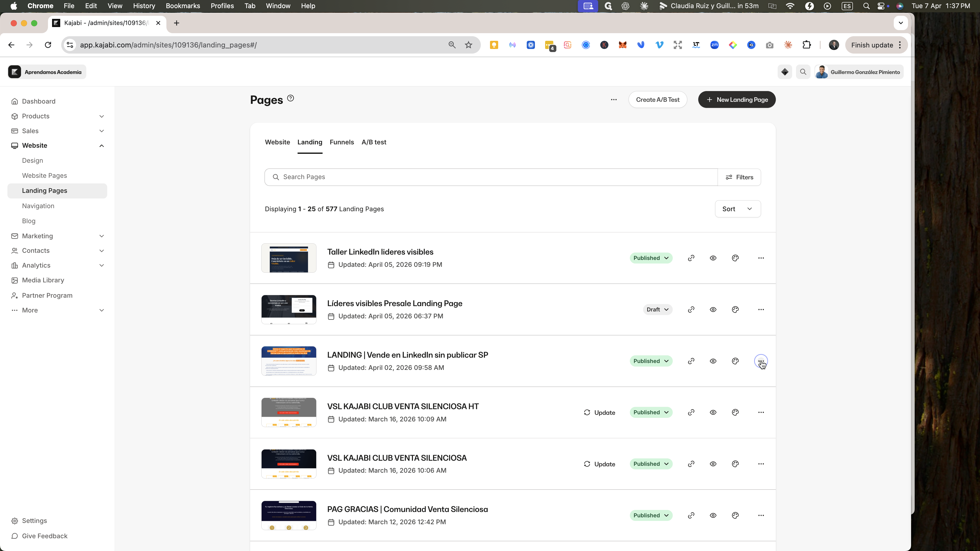Screen dimensions: 980x551
Task: Click the Search Pages input field
Action: coord(491,177)
